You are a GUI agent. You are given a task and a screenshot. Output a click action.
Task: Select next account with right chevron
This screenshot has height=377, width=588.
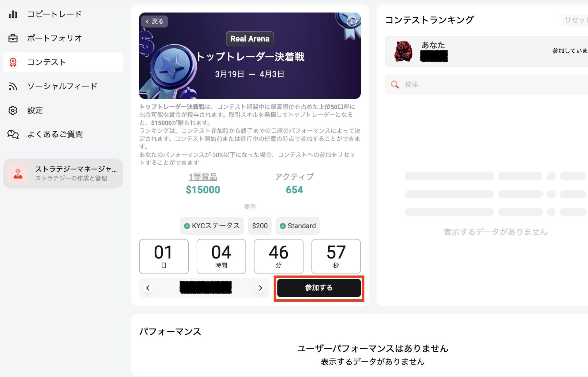tap(260, 288)
